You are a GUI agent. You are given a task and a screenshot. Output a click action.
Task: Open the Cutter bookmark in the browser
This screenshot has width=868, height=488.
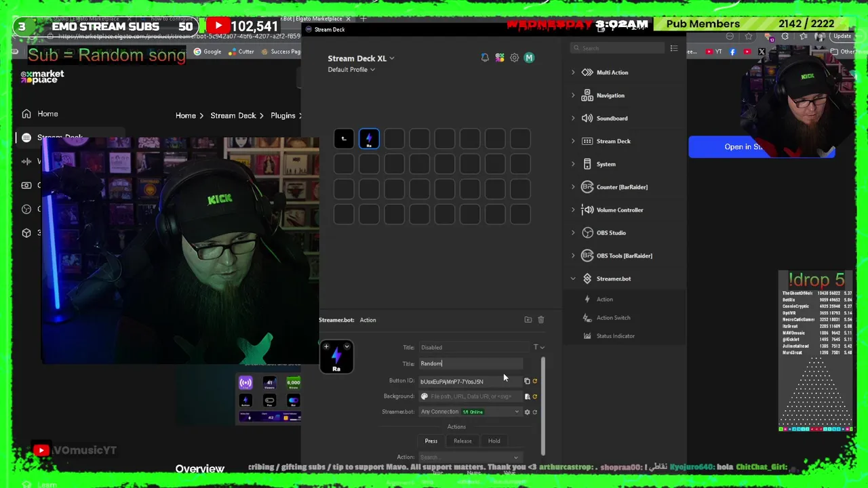[241, 52]
